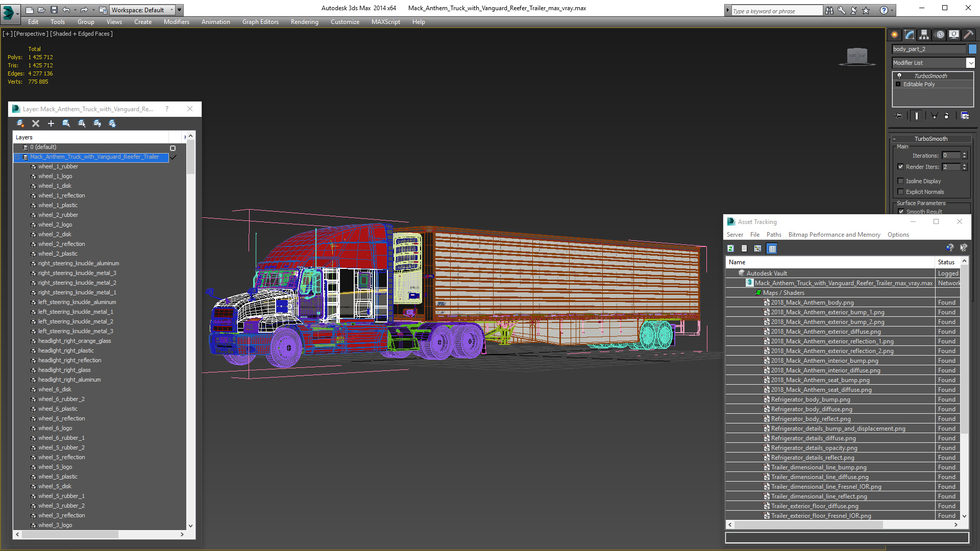Click the Shaded + Edged Faces viewport label

tap(81, 34)
